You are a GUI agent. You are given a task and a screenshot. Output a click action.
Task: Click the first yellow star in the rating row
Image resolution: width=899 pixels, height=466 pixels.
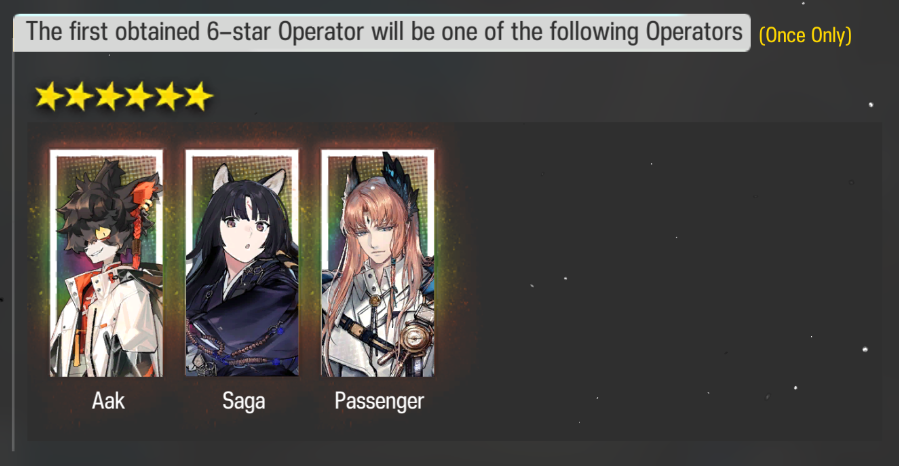[49, 96]
